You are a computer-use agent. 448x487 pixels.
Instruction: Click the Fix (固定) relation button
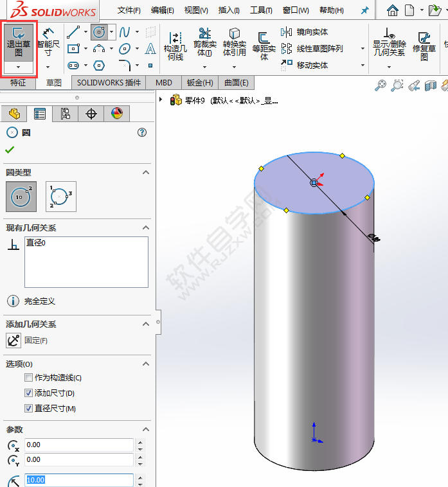click(13, 341)
